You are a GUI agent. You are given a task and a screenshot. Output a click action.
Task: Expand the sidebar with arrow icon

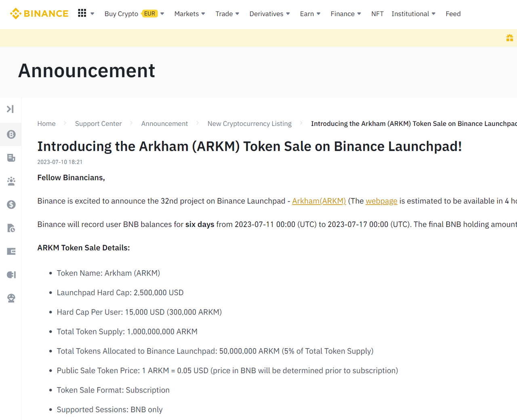tap(11, 109)
